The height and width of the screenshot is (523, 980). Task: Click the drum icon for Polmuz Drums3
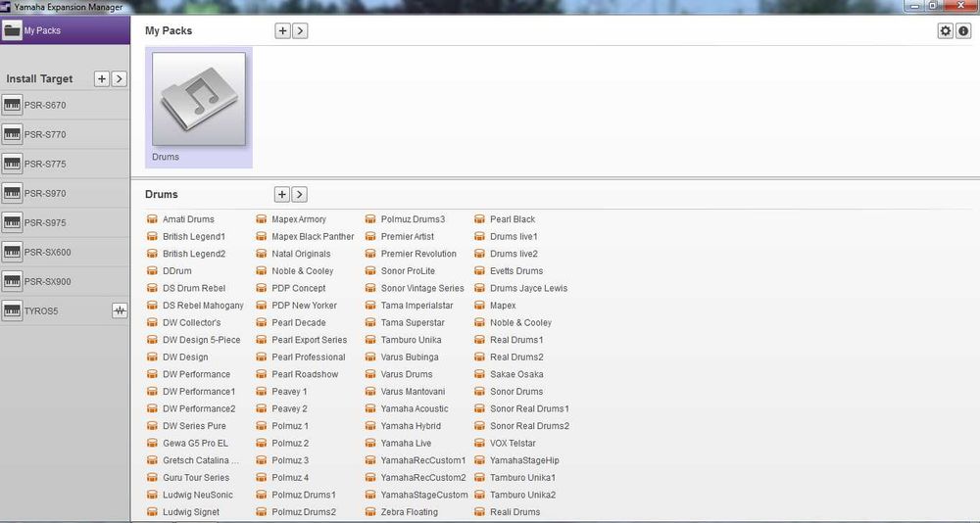tap(370, 219)
